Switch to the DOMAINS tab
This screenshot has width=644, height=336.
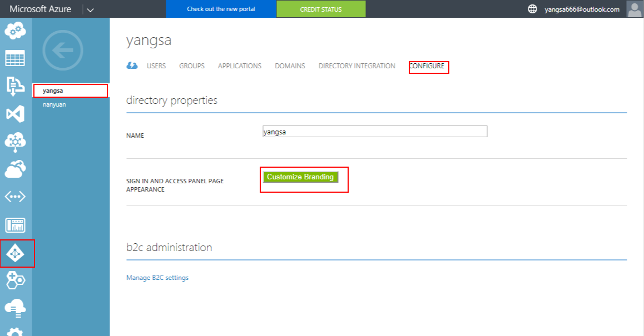point(290,66)
